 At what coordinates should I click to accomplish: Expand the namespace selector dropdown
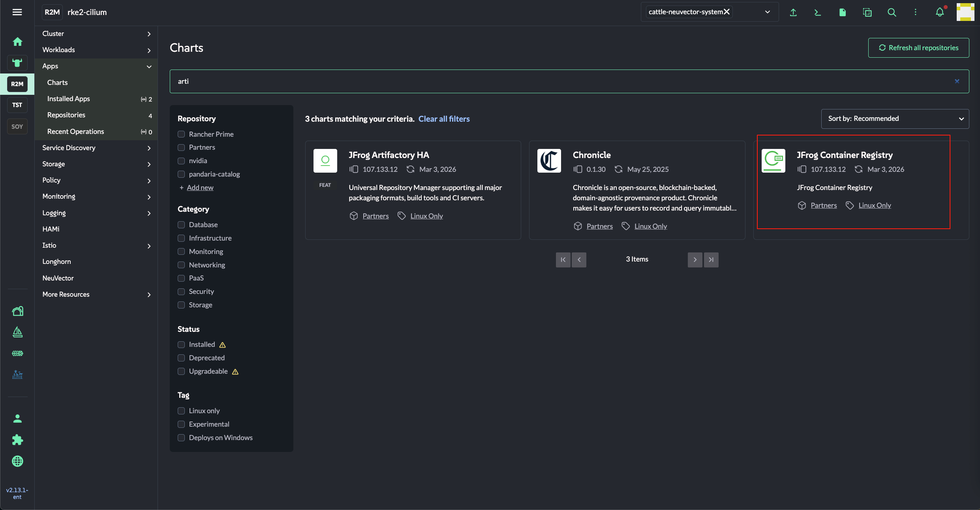coord(767,12)
